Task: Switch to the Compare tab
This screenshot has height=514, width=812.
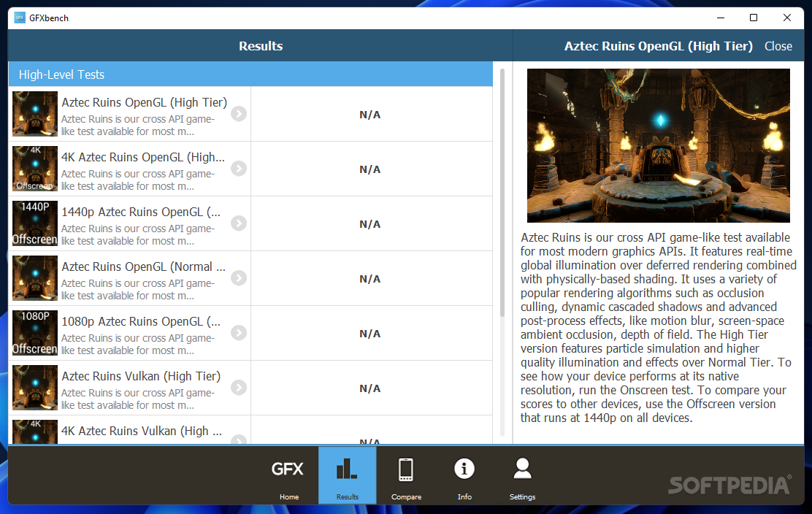Action: [x=406, y=476]
